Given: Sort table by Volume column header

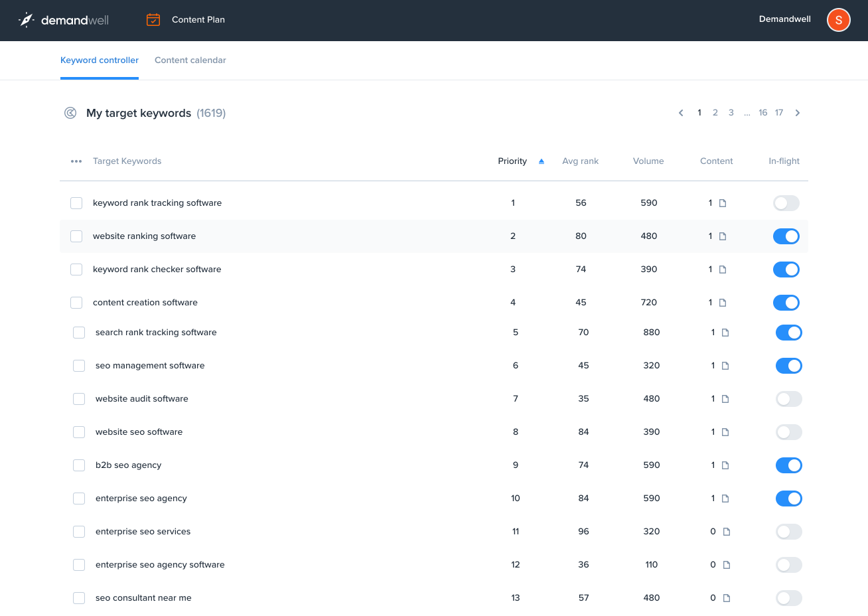Looking at the screenshot, I should 648,161.
